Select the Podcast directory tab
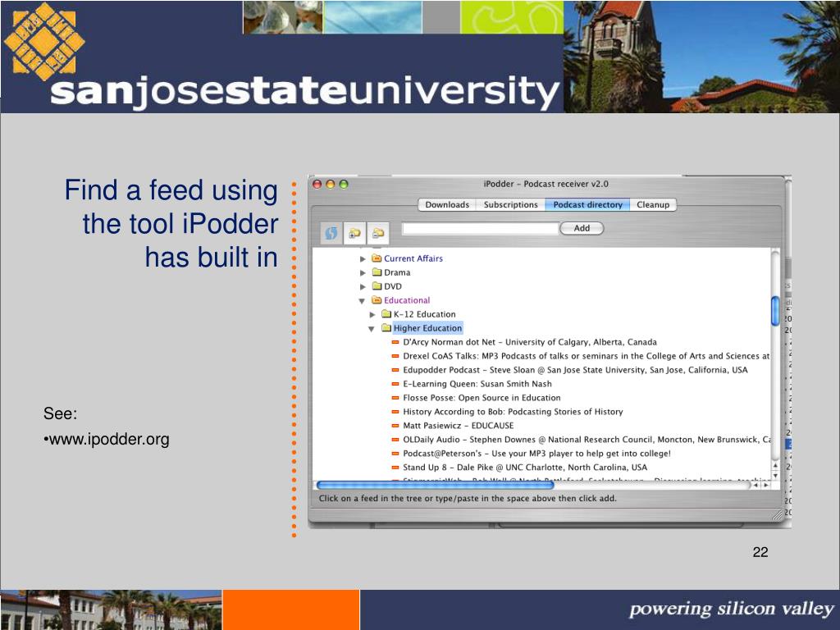Screen dimensions: 840x630 click(x=587, y=204)
